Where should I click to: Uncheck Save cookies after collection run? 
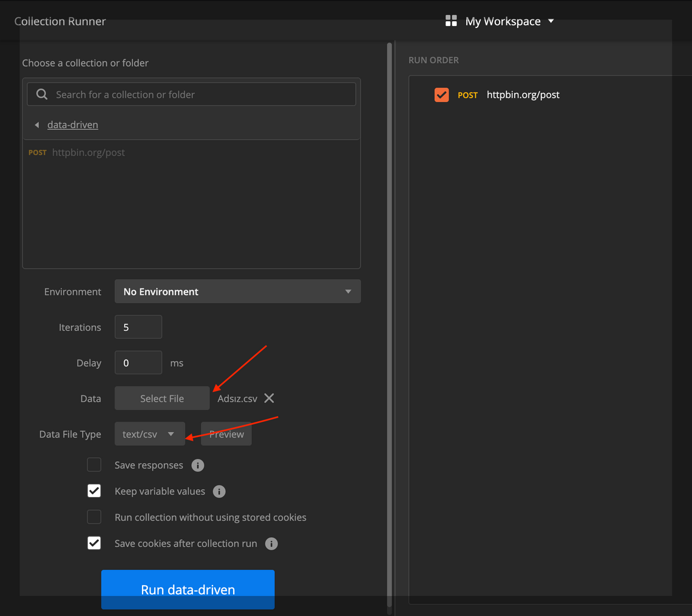94,543
